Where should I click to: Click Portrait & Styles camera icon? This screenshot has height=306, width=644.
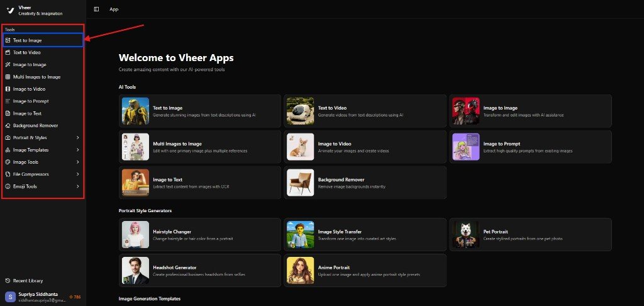(x=8, y=138)
